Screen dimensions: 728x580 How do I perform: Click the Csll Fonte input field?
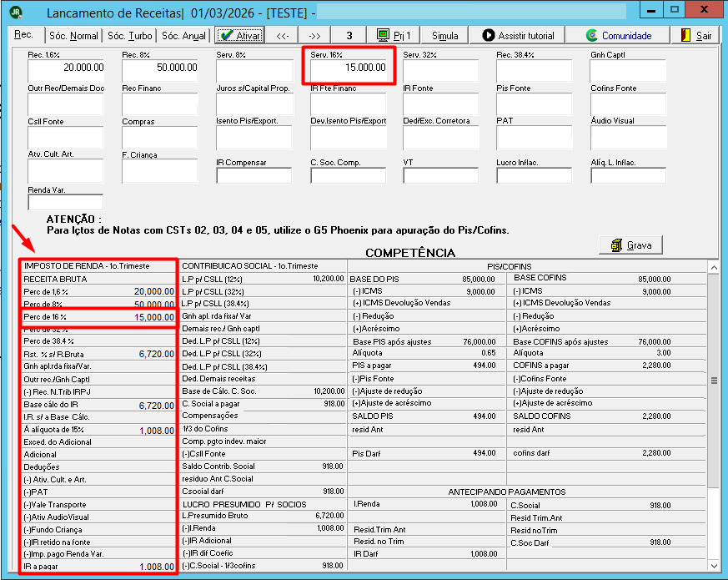tap(66, 138)
